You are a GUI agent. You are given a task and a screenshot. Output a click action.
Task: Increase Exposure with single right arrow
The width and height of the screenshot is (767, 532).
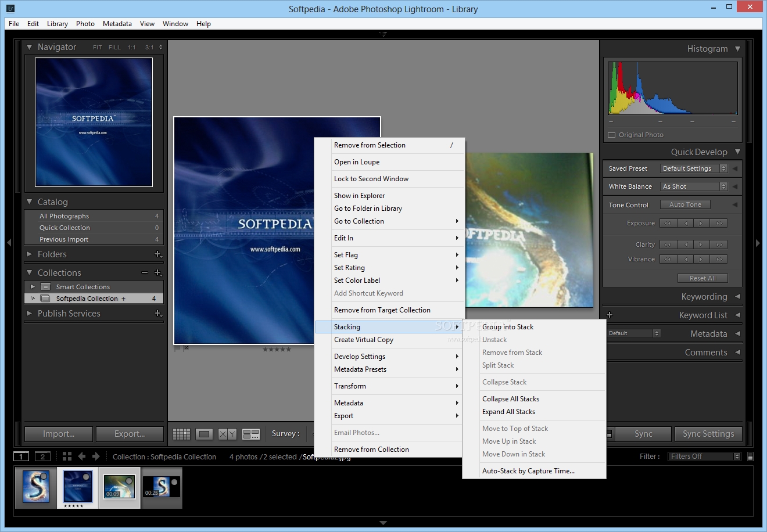[701, 223]
